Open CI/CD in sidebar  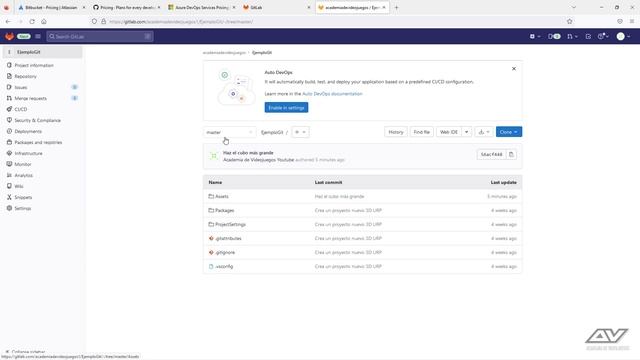pyautogui.click(x=21, y=109)
